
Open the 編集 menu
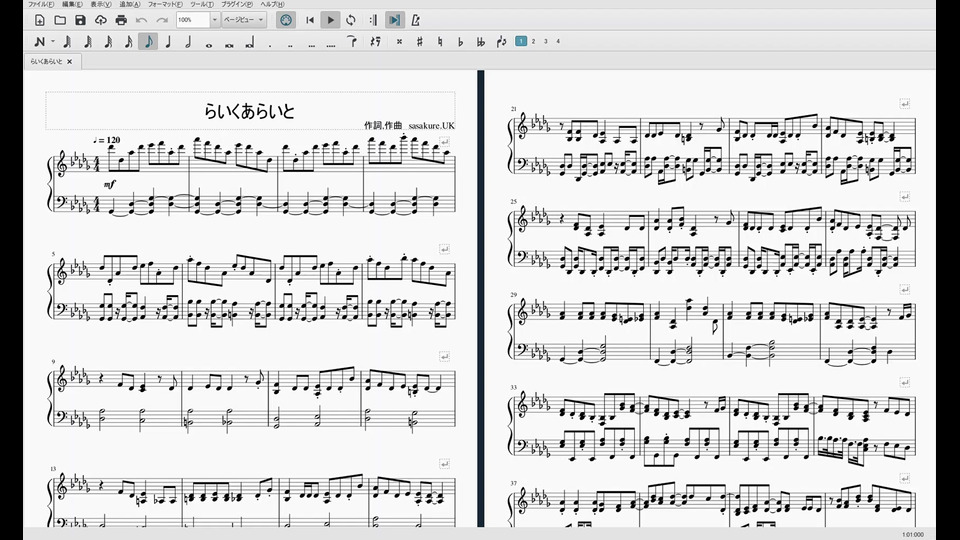[72, 4]
